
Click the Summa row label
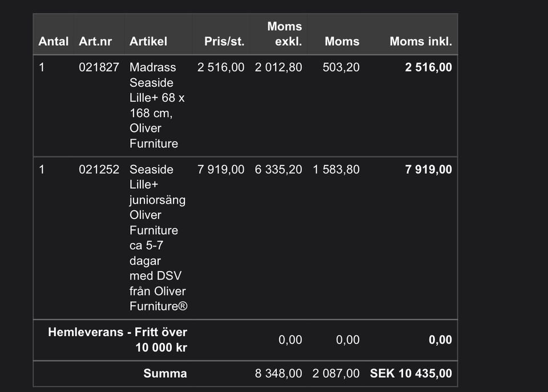click(x=165, y=374)
